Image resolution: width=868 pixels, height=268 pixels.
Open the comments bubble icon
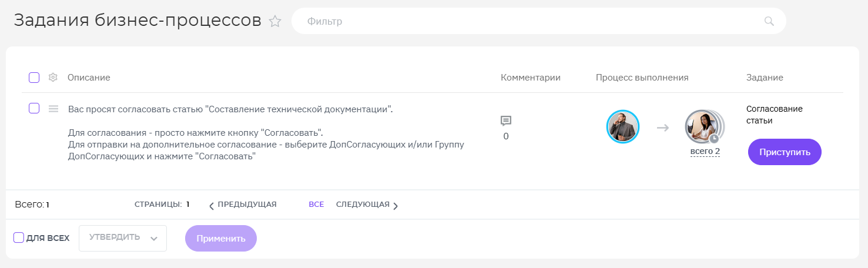506,120
